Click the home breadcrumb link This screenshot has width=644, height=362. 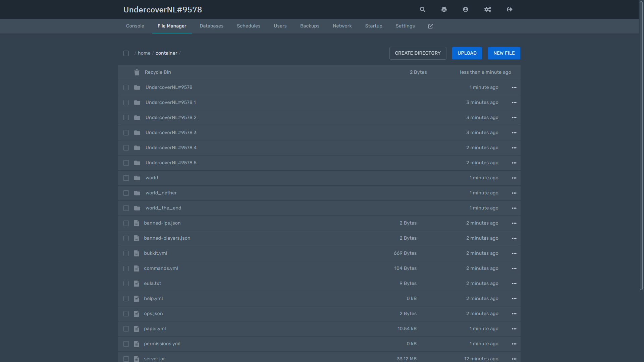(144, 53)
